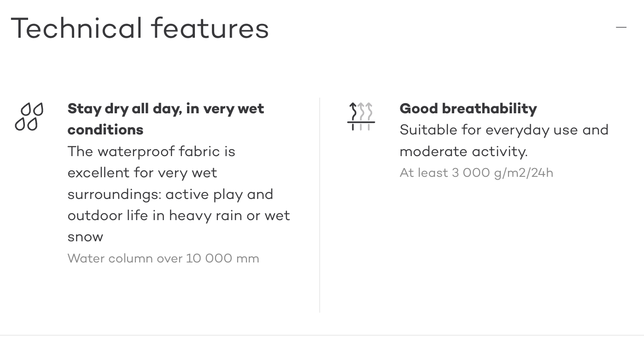Viewport: 644px width, 361px height.
Task: Click the word 'snow'
Action: (x=85, y=237)
